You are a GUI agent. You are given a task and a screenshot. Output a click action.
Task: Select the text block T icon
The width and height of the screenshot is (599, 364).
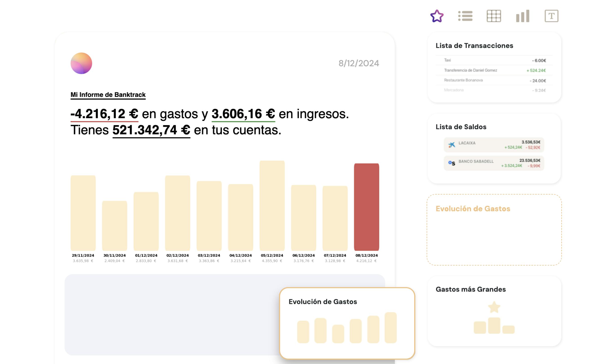551,16
